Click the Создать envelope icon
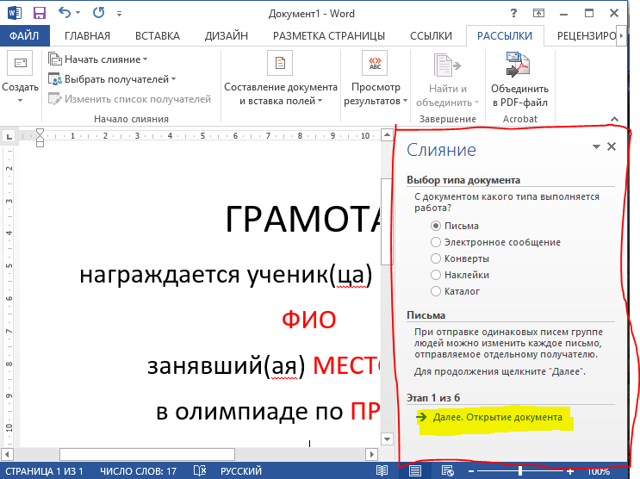This screenshot has height=479, width=640. coord(19,66)
